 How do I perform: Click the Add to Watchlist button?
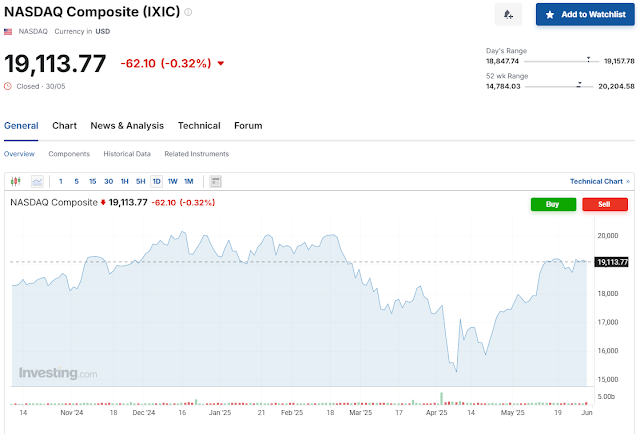tap(585, 15)
